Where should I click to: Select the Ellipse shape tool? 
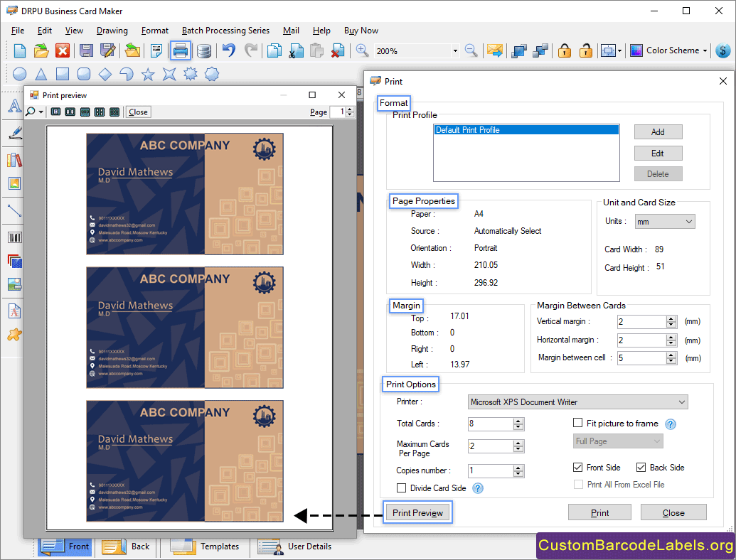pyautogui.click(x=19, y=74)
